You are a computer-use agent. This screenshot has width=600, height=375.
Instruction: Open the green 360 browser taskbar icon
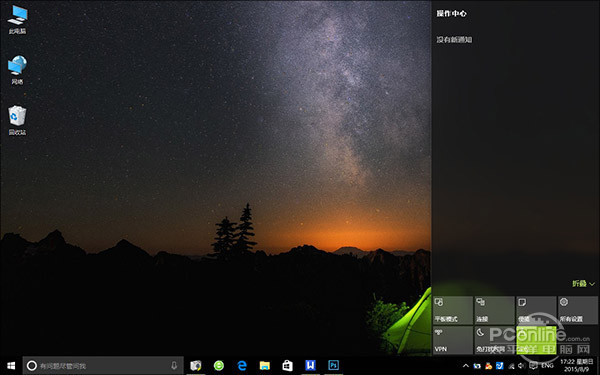[x=219, y=366]
